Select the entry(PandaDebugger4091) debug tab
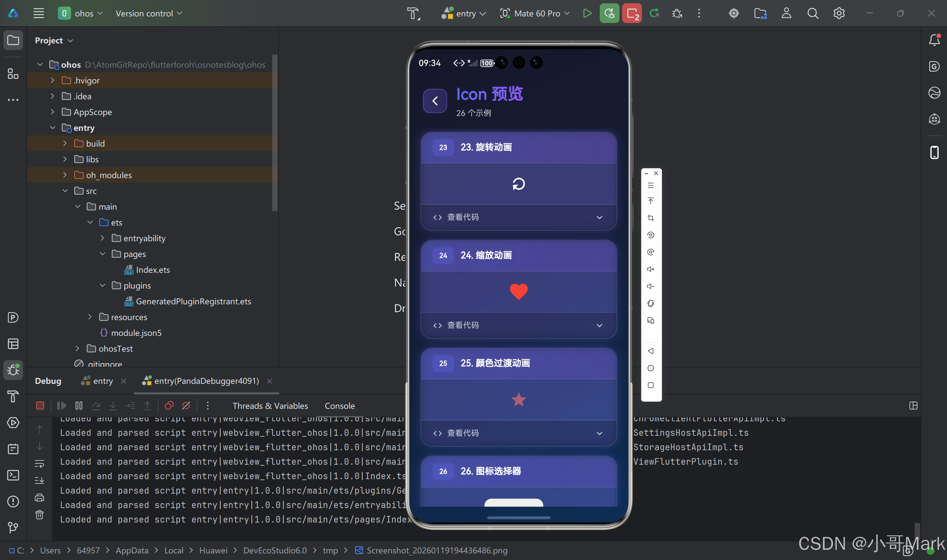 pos(206,381)
